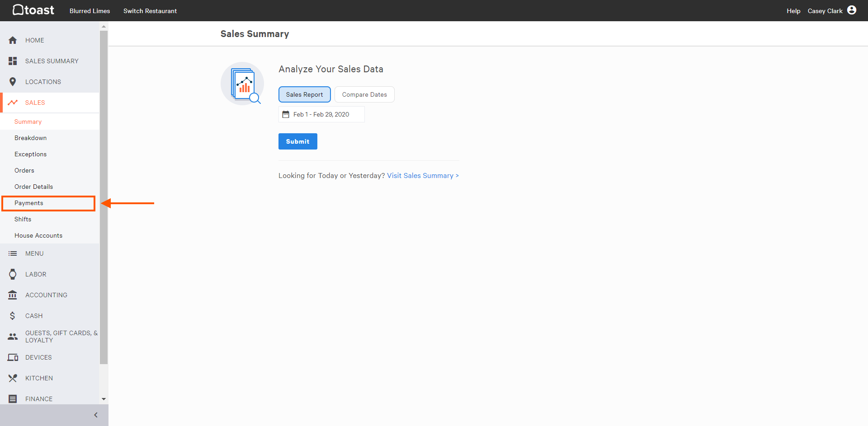
Task: Select the Sales Report mode
Action: tap(304, 94)
